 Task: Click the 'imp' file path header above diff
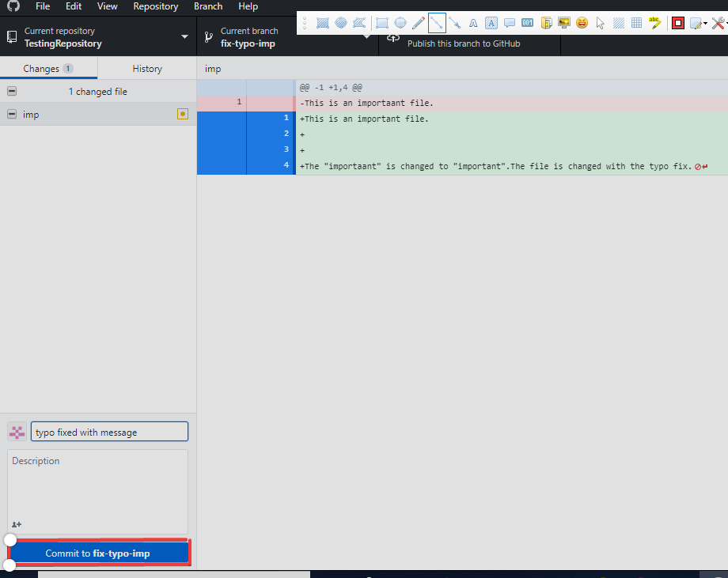[x=213, y=69]
